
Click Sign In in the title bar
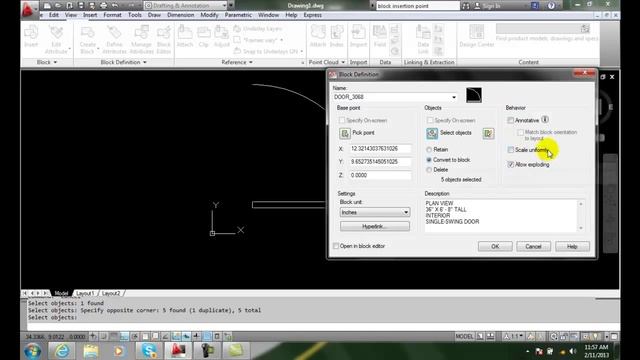pos(491,6)
